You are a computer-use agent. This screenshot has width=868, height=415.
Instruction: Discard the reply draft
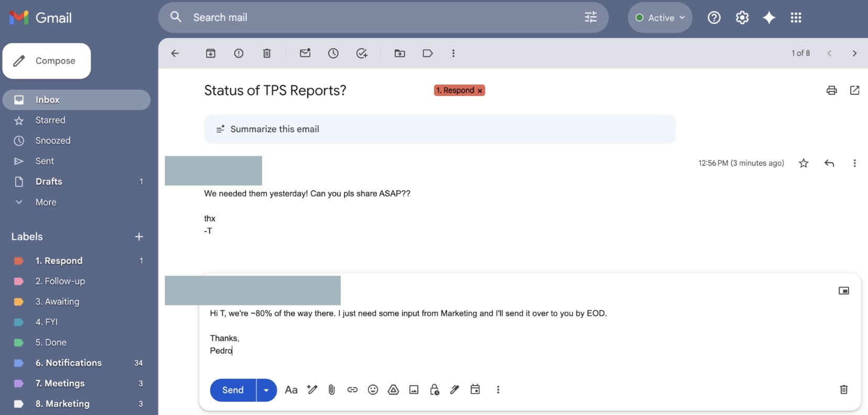point(843,389)
